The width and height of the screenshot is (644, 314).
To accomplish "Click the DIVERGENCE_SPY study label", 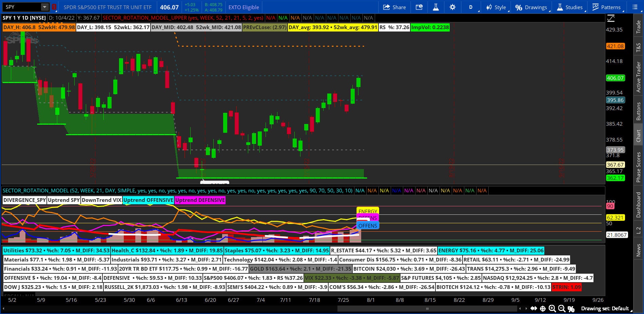I will tap(24, 200).
